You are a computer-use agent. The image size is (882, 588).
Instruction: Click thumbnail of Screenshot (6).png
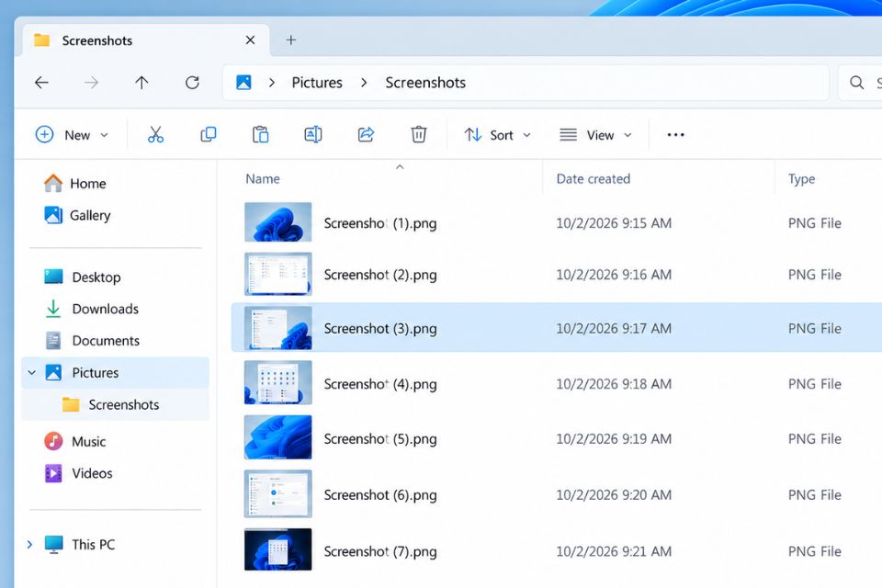277,494
